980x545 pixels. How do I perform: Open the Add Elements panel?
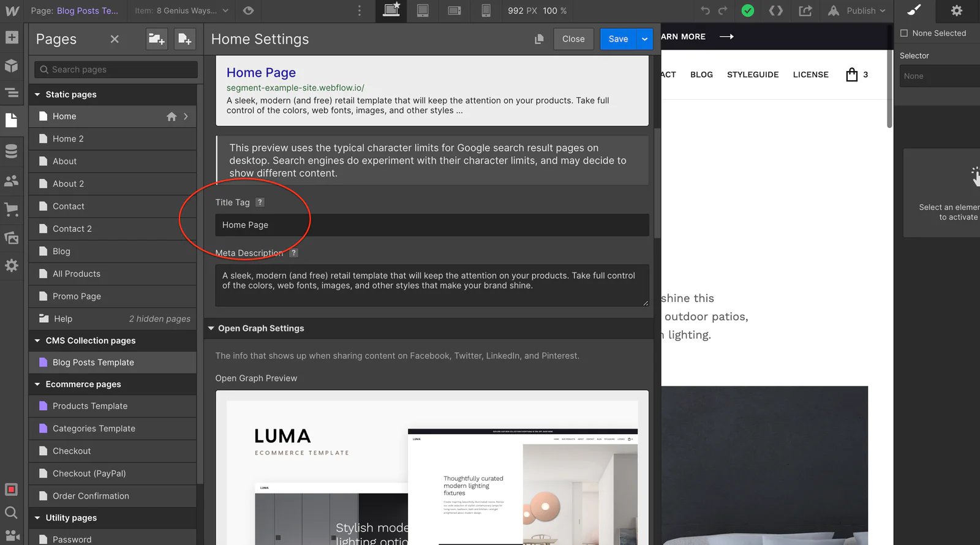coord(12,38)
